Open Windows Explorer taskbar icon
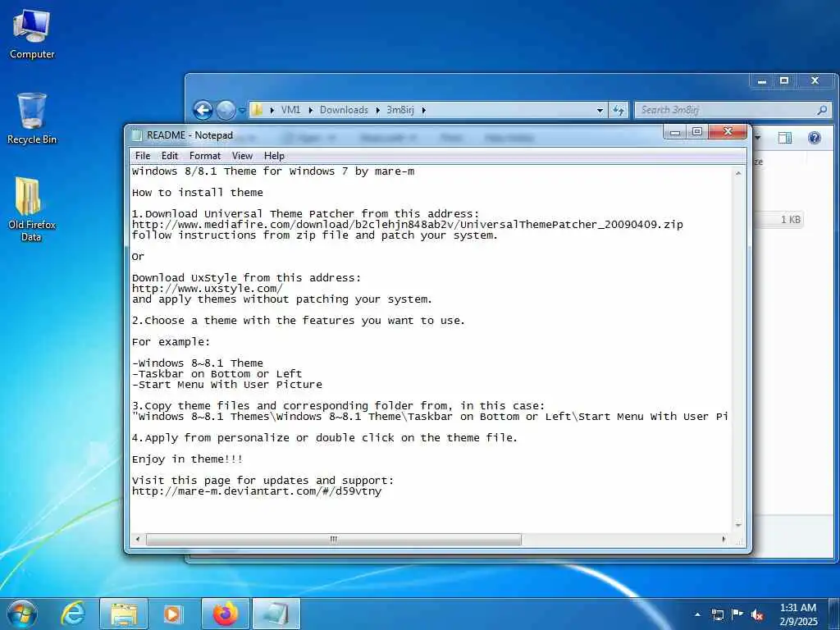This screenshot has height=630, width=840. click(x=124, y=614)
